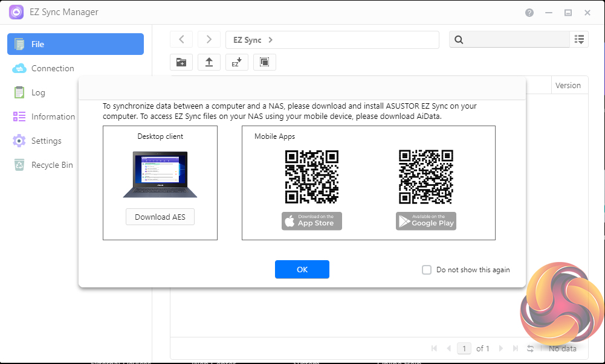
Task: Check Do not show this again
Action: click(x=426, y=270)
